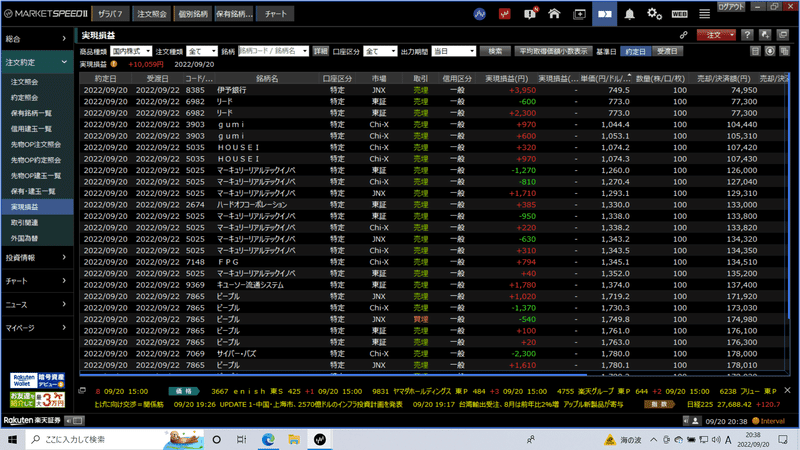Click the highlighted layout switch icon
The image size is (800, 450).
(x=605, y=14)
